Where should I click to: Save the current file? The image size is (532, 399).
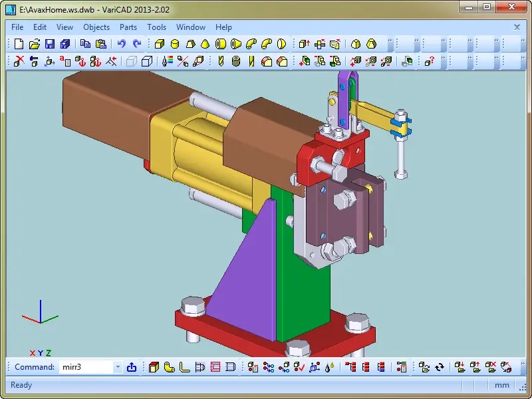tap(50, 44)
